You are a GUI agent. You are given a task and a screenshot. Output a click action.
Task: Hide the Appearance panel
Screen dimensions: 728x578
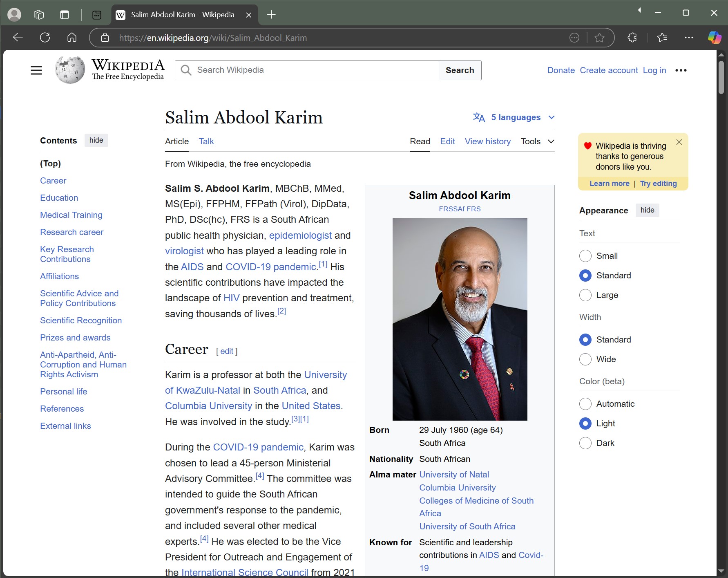647,210
